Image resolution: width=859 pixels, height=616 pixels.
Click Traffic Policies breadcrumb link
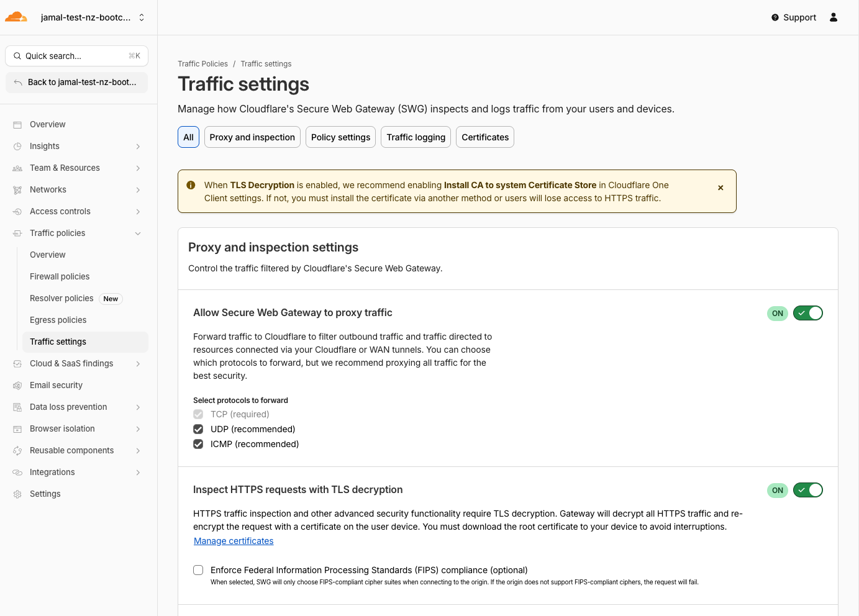(202, 64)
